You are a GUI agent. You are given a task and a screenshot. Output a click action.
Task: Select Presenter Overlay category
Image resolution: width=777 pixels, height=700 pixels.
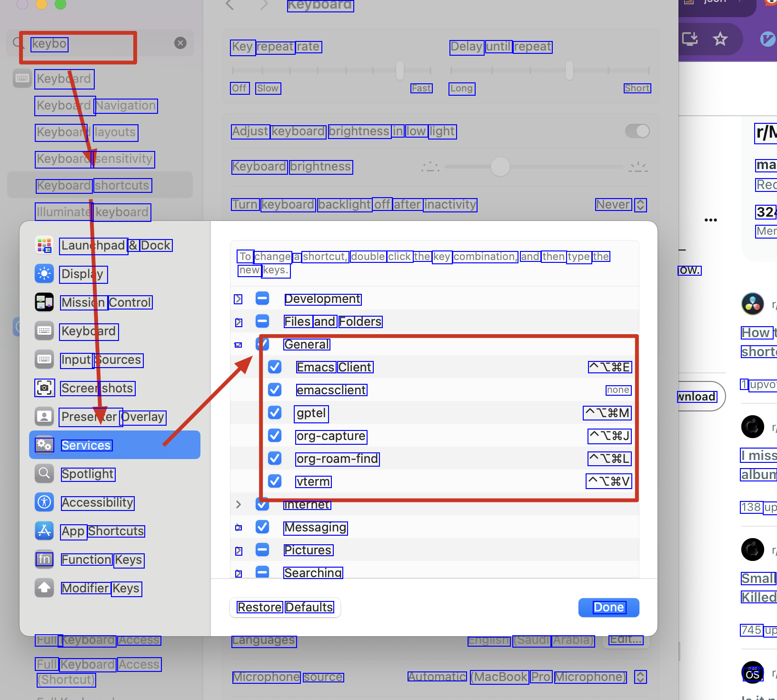point(112,417)
